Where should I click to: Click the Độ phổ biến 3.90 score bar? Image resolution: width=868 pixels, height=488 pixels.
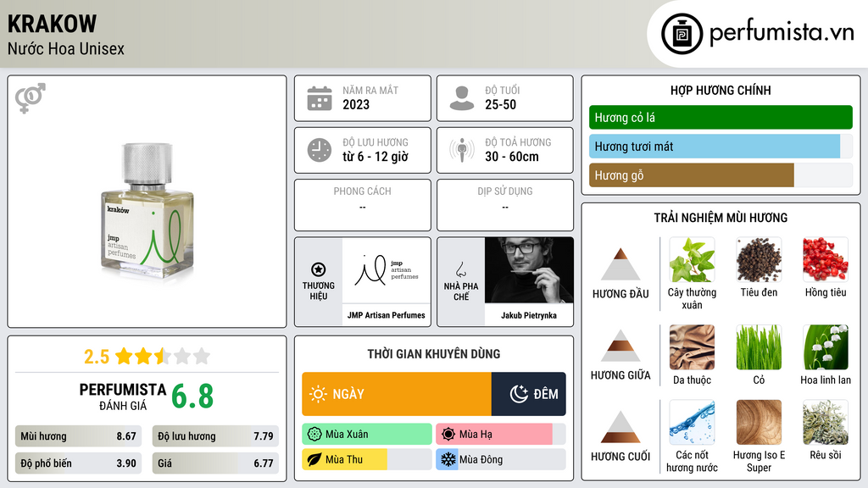[x=78, y=463]
